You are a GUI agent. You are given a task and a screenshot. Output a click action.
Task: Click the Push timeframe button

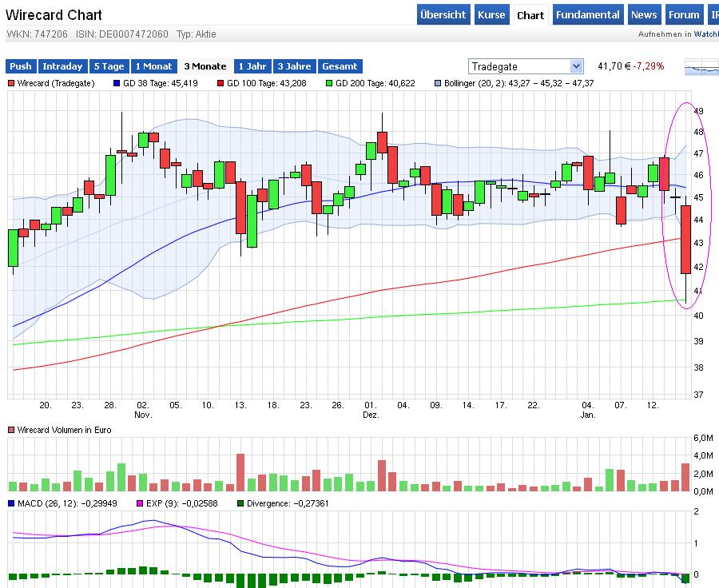(21, 66)
